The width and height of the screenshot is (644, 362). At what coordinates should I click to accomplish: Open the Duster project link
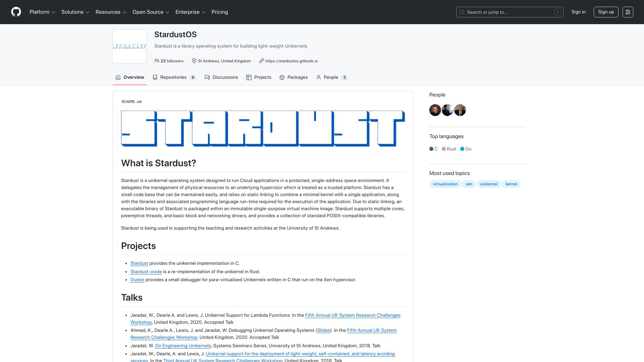[137, 280]
